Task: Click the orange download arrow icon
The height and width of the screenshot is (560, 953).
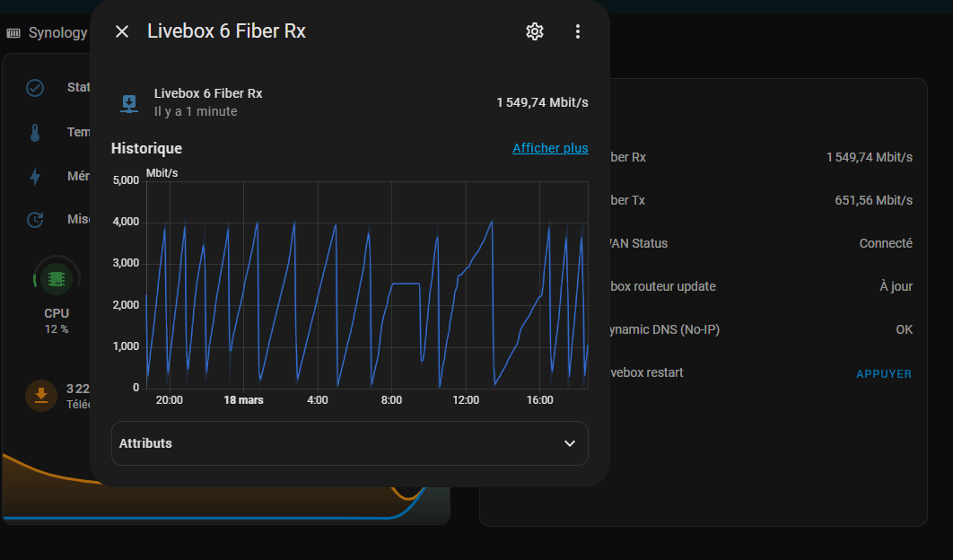Action: click(x=41, y=395)
